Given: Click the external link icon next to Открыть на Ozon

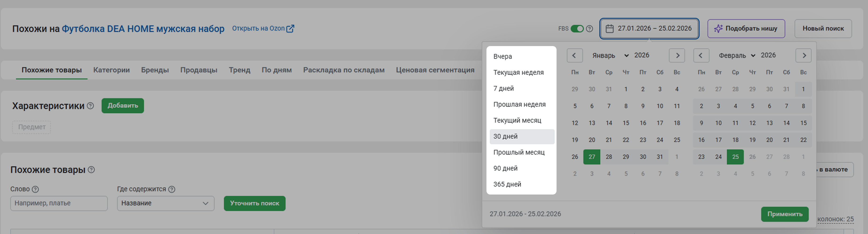Looking at the screenshot, I should [290, 29].
